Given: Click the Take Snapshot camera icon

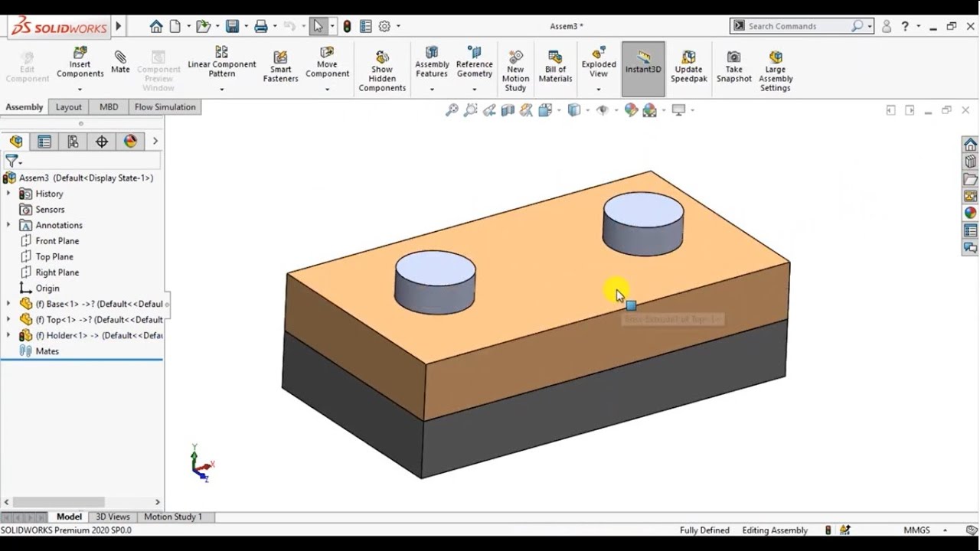Looking at the screenshot, I should tap(733, 67).
